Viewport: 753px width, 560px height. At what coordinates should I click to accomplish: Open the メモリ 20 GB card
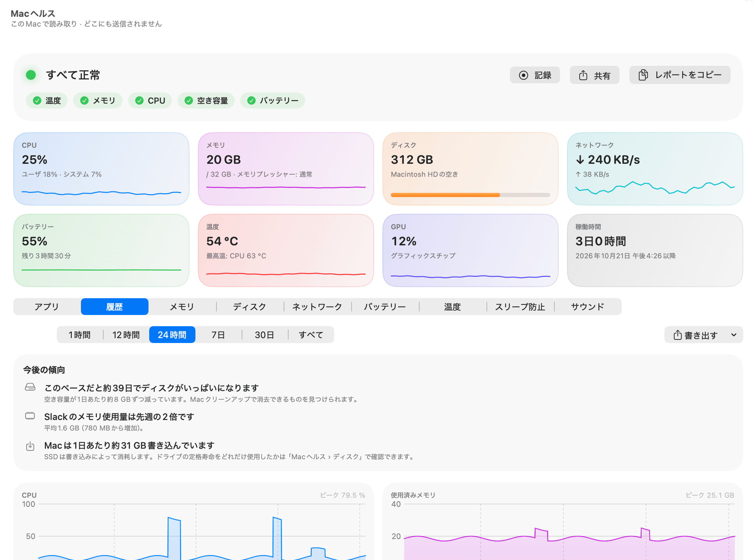click(x=286, y=169)
